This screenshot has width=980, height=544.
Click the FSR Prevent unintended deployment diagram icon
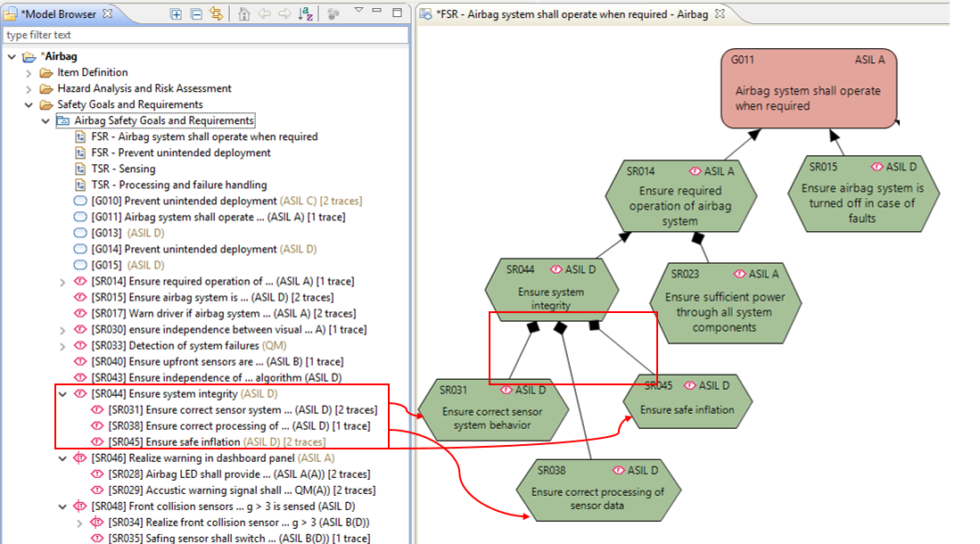point(80,153)
